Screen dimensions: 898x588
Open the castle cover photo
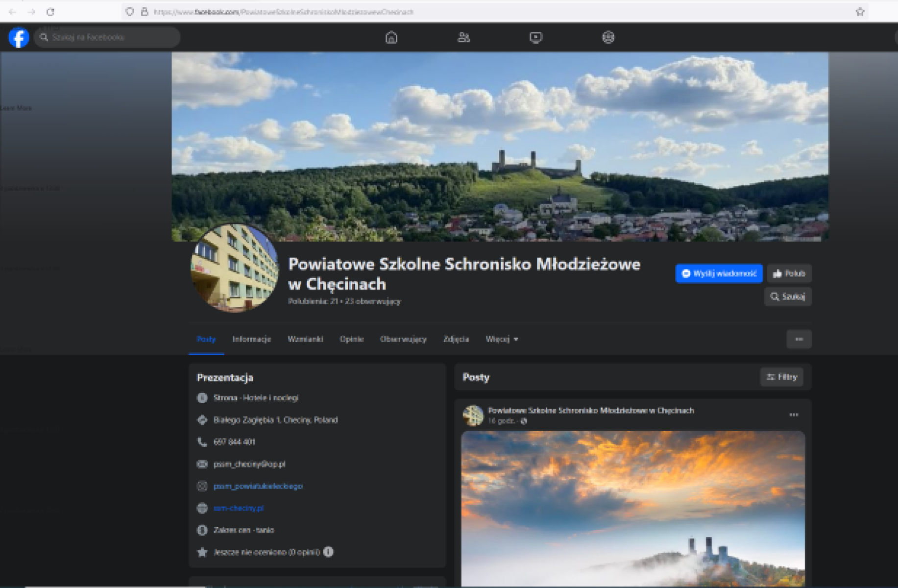click(500, 147)
